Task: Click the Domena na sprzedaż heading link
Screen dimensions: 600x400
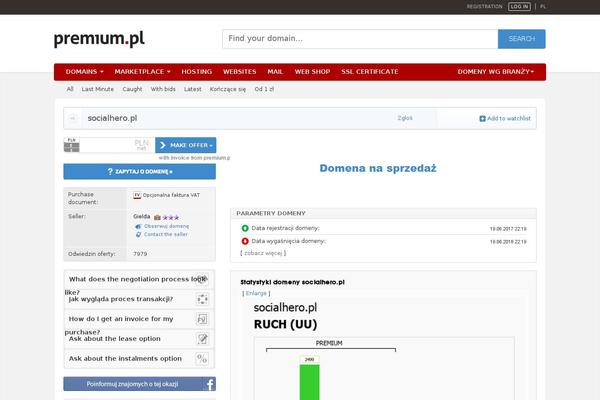Action: pyautogui.click(x=378, y=168)
